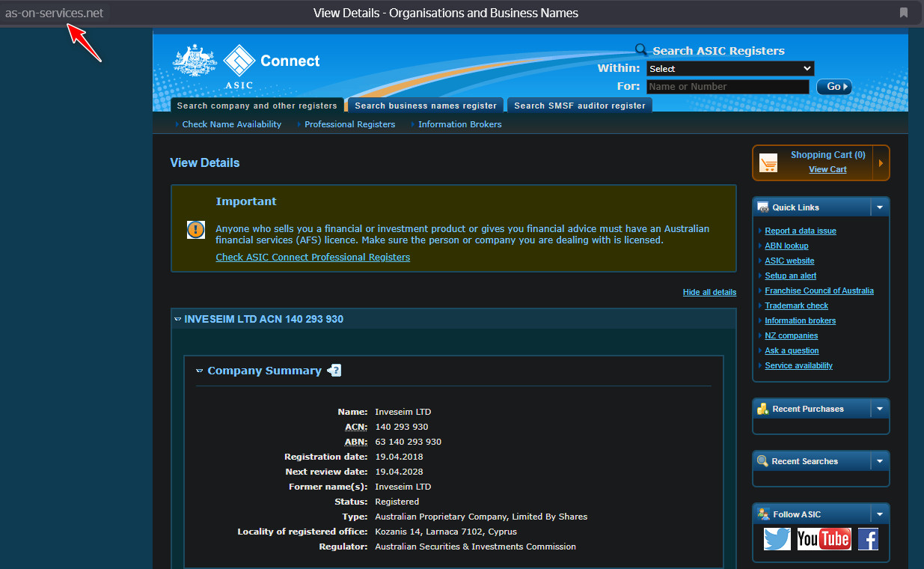Click the ACN value 140 293 930
Viewport: 924px width, 569px height.
point(402,427)
